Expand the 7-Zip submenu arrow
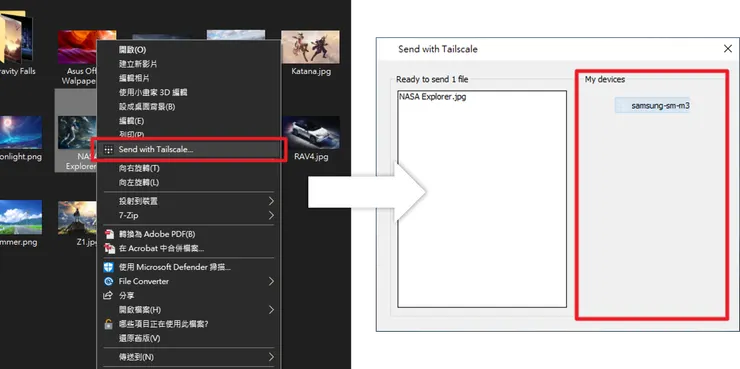The image size is (740, 369). pyautogui.click(x=271, y=215)
